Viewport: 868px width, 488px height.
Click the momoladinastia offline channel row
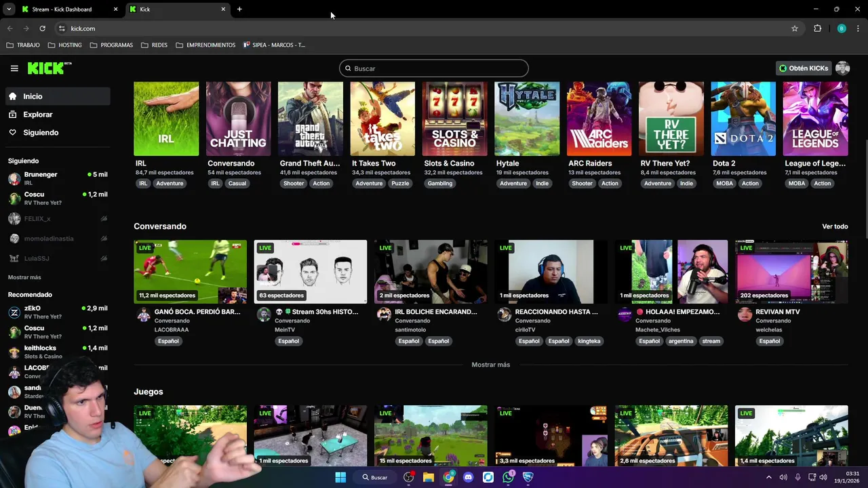(58, 239)
